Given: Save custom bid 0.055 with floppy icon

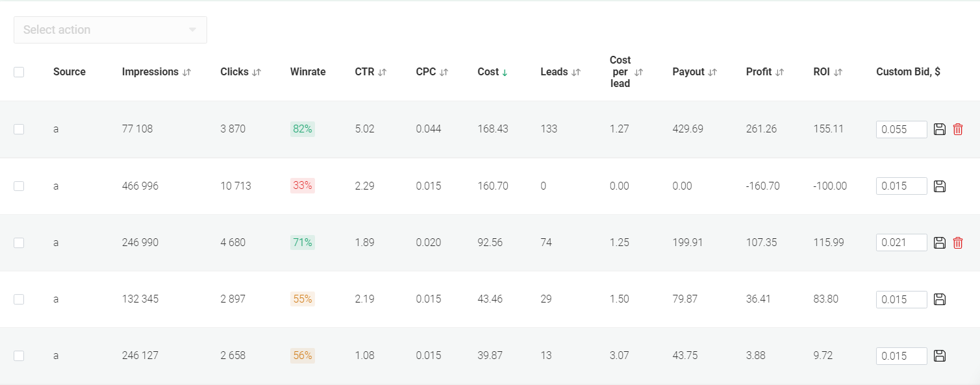Looking at the screenshot, I should pos(939,129).
